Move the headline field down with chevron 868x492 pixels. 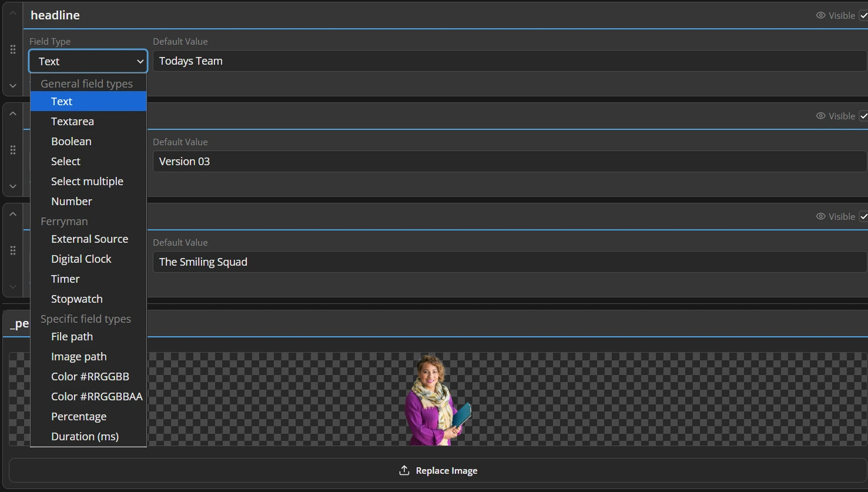pyautogui.click(x=13, y=86)
